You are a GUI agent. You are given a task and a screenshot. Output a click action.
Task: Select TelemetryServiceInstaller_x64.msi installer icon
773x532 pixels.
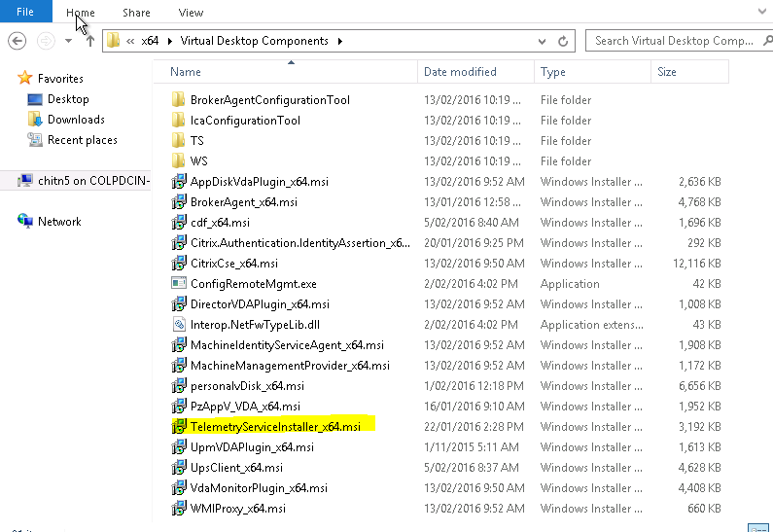pos(179,427)
